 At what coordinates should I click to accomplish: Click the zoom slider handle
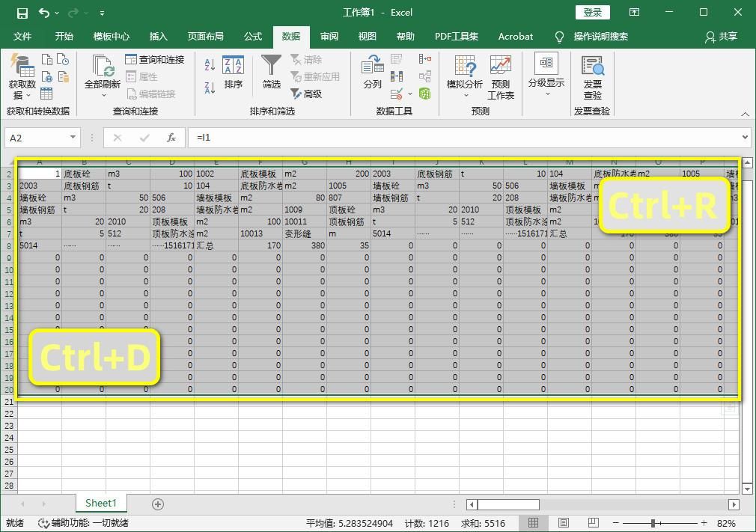point(653,523)
